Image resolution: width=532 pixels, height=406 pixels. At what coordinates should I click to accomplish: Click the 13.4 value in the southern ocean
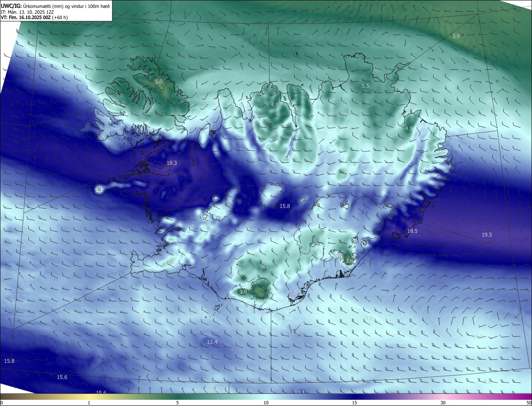point(212,342)
